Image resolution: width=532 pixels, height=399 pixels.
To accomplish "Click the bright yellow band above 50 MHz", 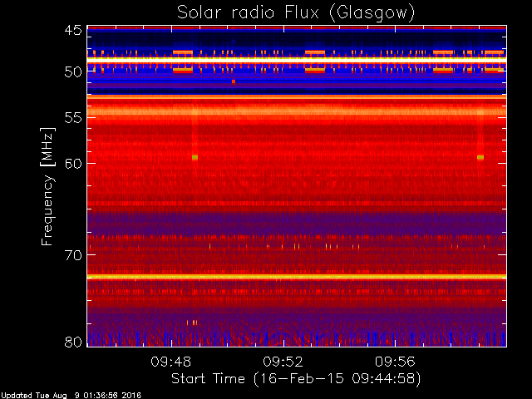I will click(297, 59).
